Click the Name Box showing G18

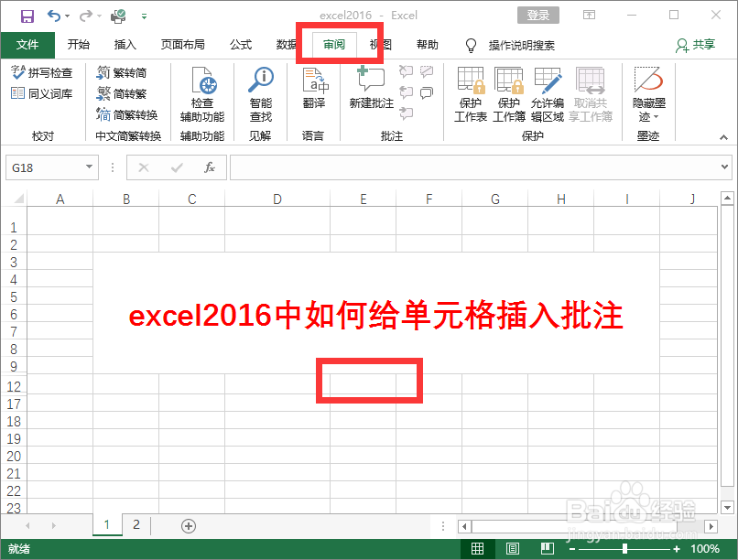click(45, 167)
